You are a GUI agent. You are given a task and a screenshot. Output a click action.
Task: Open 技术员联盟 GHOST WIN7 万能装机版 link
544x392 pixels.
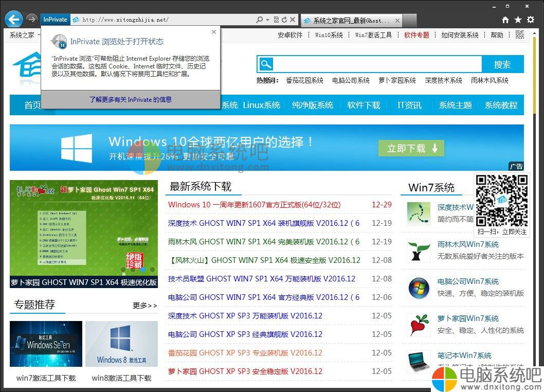coord(262,279)
